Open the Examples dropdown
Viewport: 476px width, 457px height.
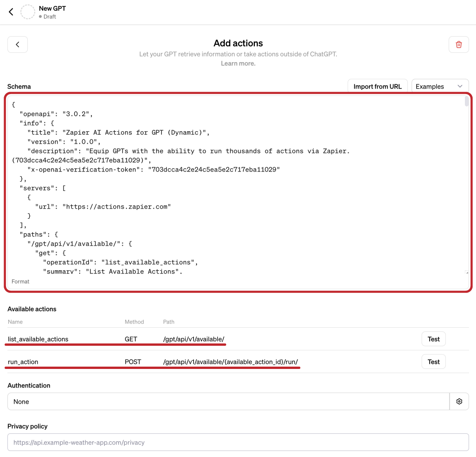pos(440,87)
